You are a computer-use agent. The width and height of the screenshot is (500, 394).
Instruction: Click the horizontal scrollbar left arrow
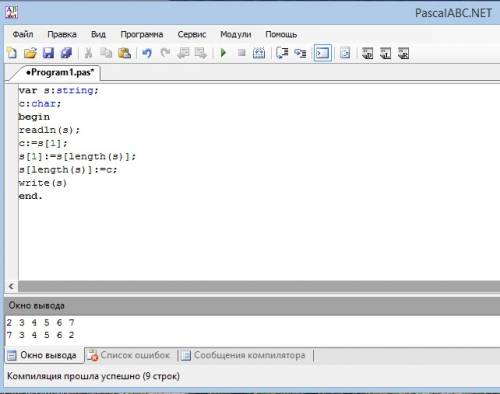(x=11, y=286)
